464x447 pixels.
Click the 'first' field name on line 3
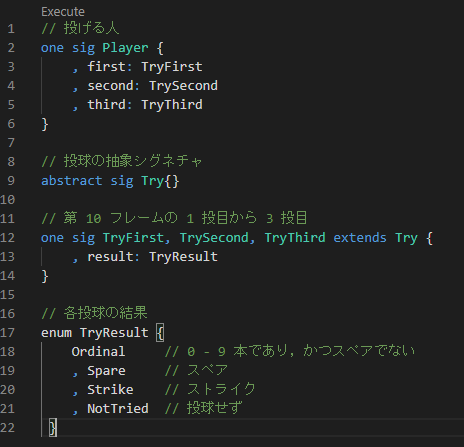(106, 67)
